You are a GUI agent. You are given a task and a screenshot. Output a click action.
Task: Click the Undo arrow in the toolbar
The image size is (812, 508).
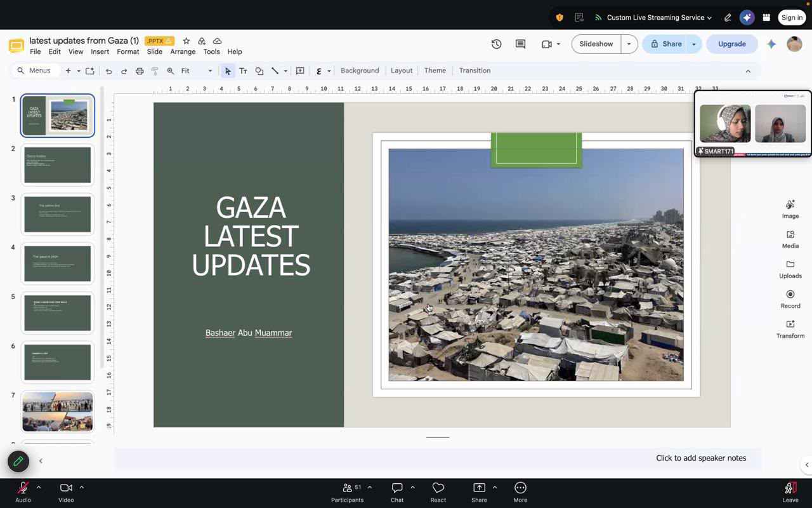point(108,71)
